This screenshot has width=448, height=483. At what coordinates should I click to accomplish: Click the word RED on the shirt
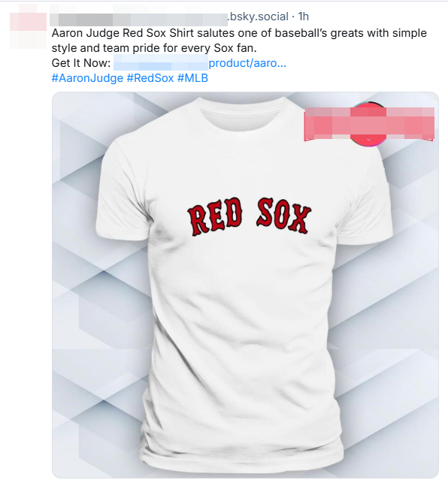click(x=215, y=217)
